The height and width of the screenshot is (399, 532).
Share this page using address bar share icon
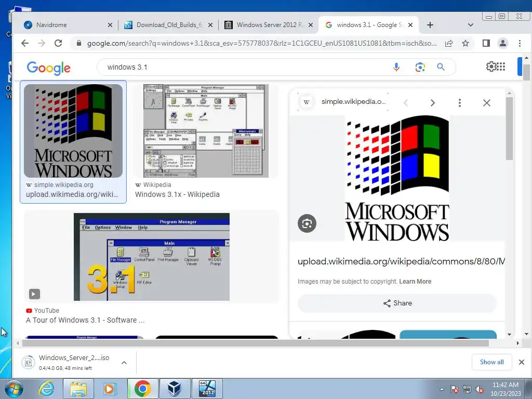tap(449, 43)
